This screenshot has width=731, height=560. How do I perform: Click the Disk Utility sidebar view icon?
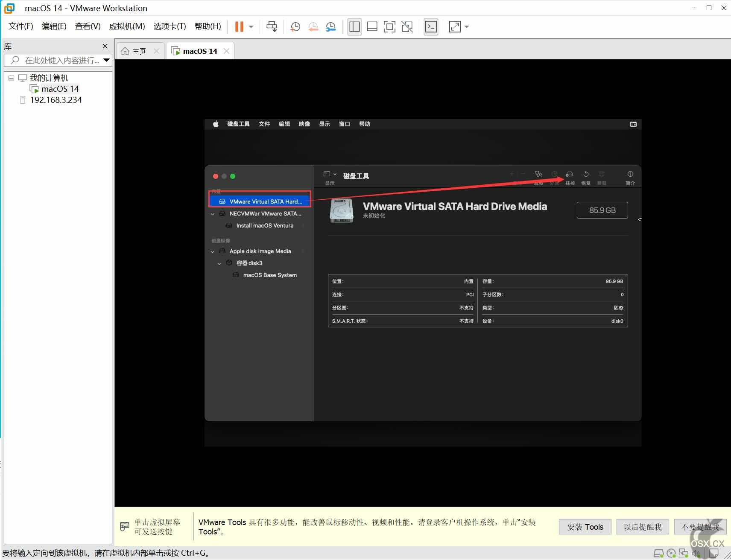[x=327, y=174]
